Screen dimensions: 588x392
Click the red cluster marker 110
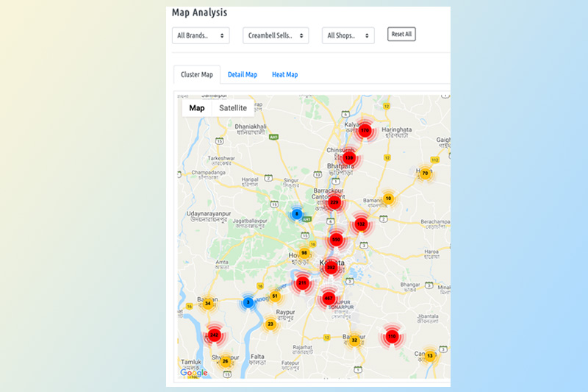(x=392, y=337)
